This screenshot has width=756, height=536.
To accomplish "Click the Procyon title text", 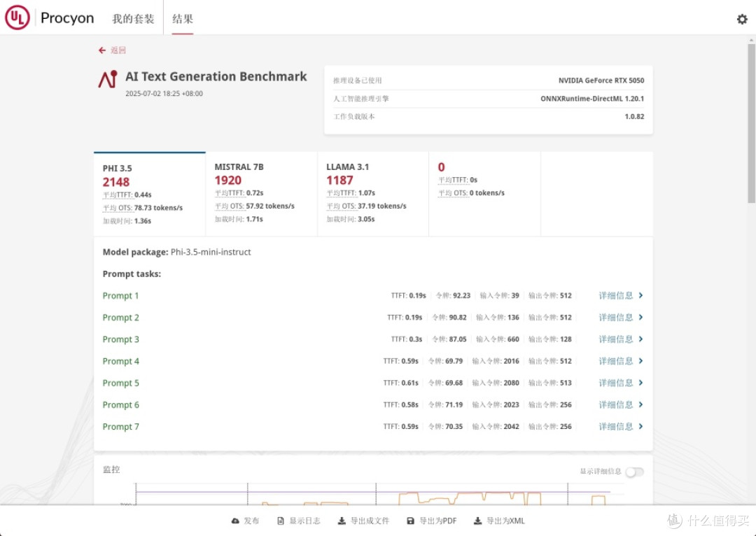I will 67,18.
